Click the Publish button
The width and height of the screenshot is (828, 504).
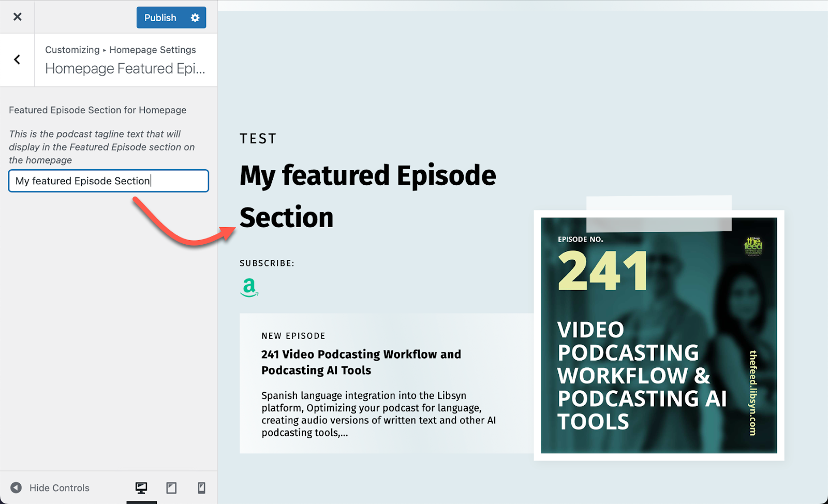pyautogui.click(x=160, y=18)
